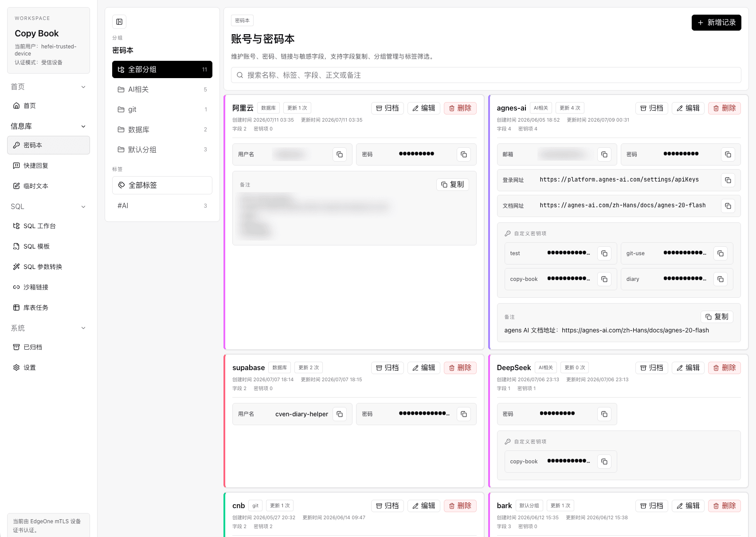Copy the 阿里云 备注 note
This screenshot has height=537, width=756.
point(453,185)
